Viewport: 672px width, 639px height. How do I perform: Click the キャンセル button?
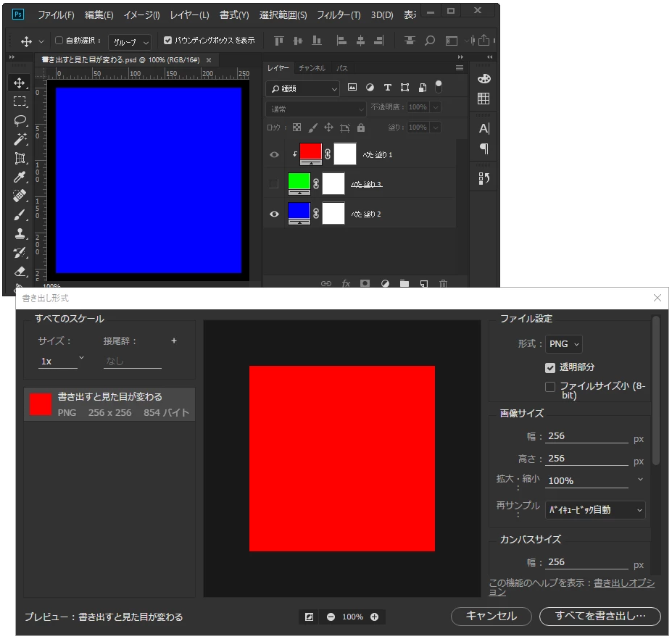[x=491, y=616]
